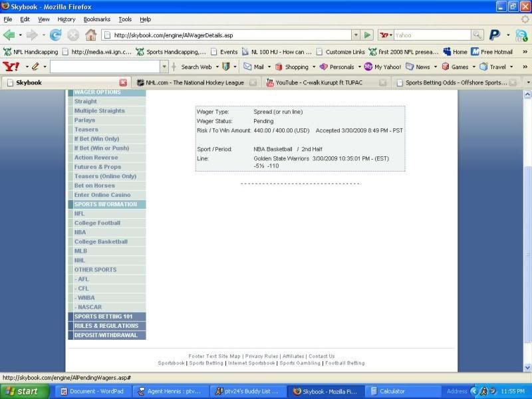Open NL 100 HU bookmark

277,52
